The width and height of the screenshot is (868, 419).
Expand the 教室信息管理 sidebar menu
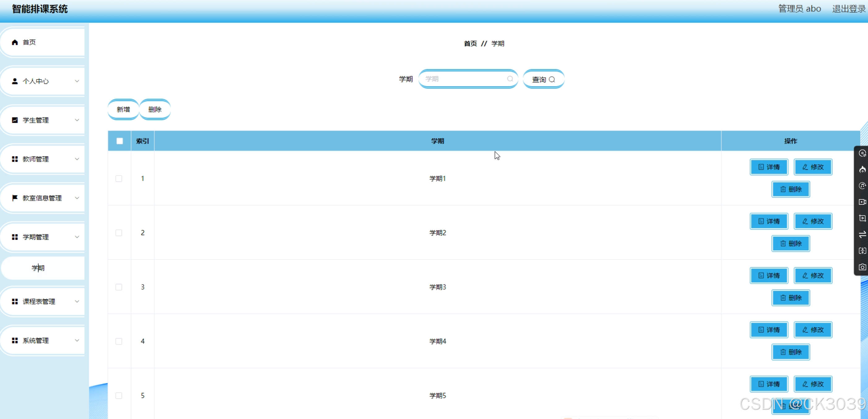tap(42, 198)
